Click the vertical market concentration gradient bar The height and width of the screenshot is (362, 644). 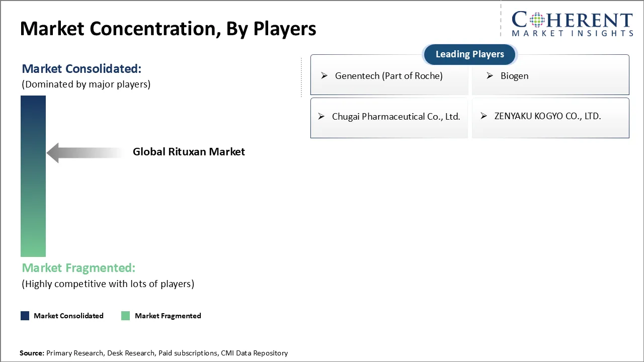pyautogui.click(x=33, y=176)
